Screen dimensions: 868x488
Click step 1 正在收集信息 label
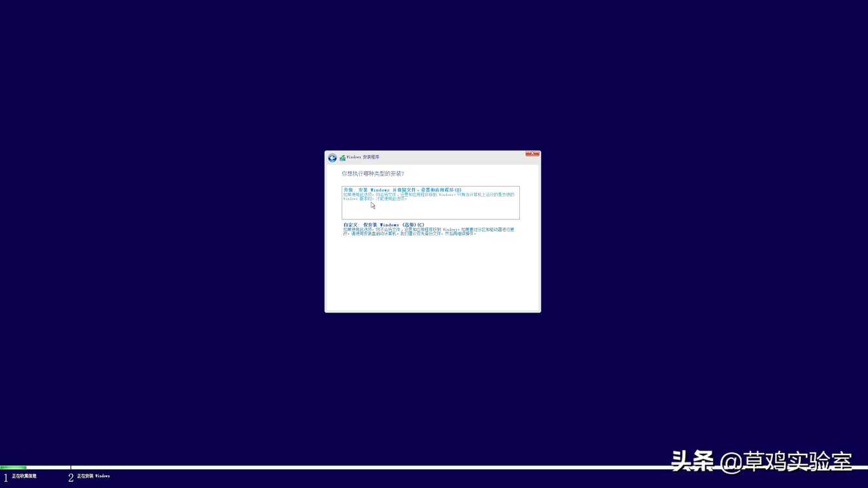pos(25,476)
